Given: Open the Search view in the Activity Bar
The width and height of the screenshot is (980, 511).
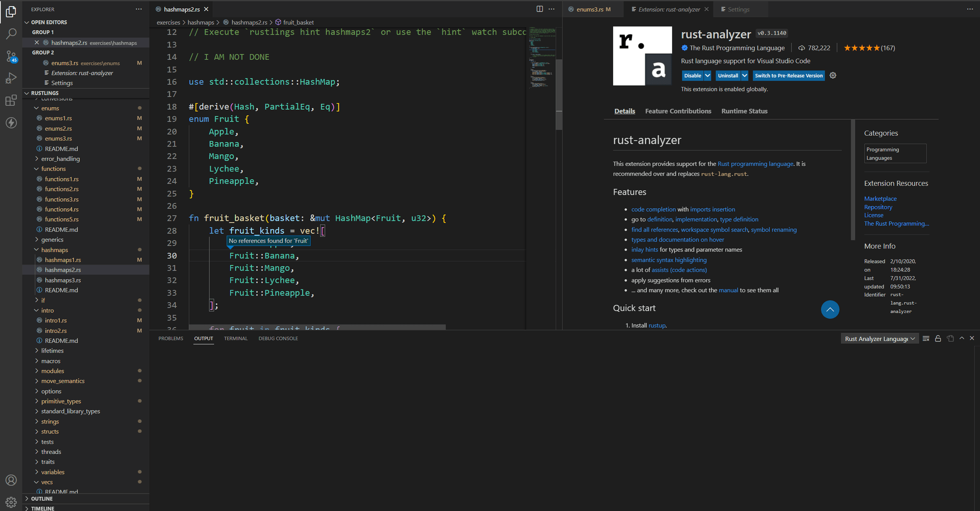Looking at the screenshot, I should tap(11, 34).
